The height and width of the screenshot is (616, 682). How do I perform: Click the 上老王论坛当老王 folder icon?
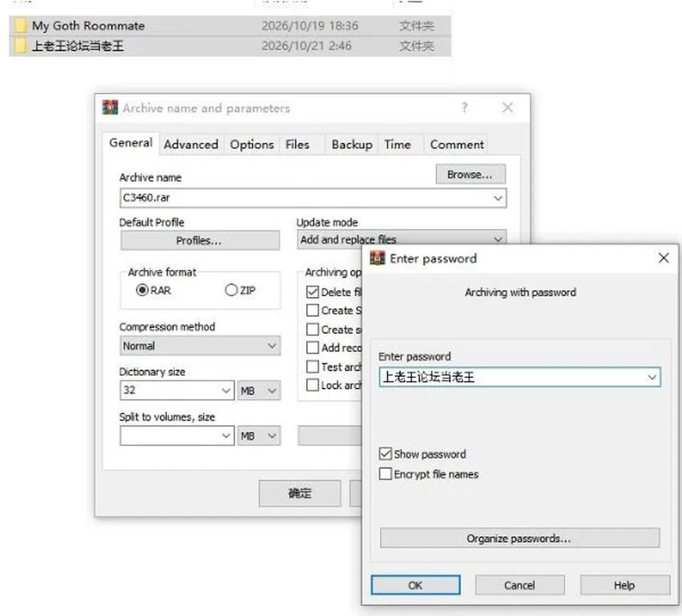[21, 45]
